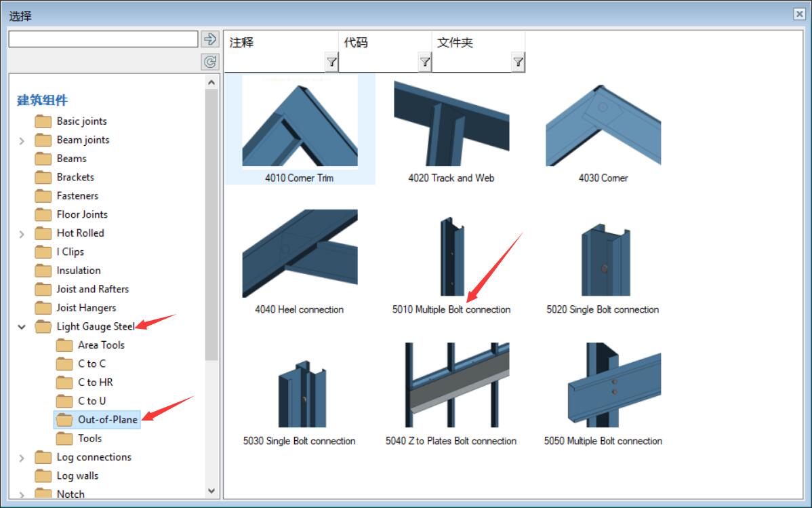Open filter for 注释 column
This screenshot has width=812, height=508.
(331, 62)
